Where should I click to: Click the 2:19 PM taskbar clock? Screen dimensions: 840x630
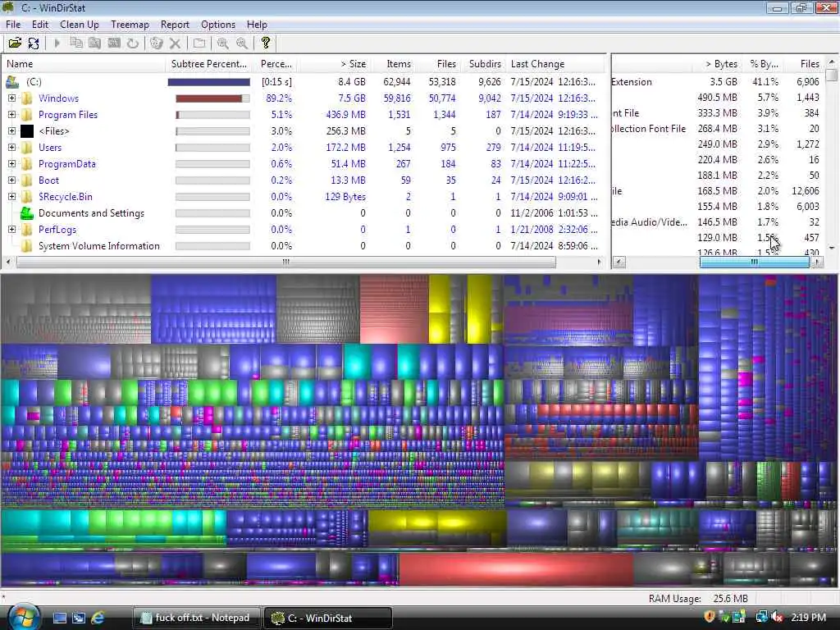point(808,617)
